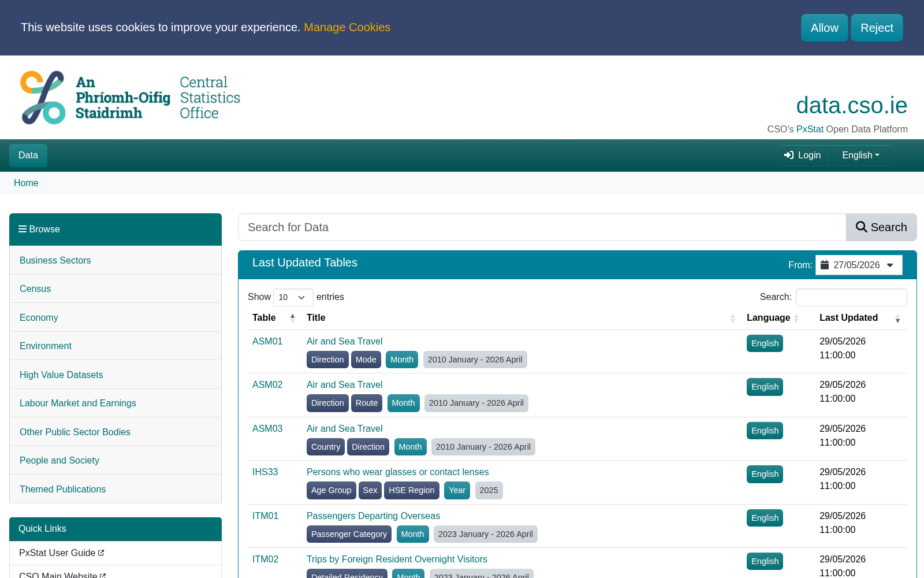
Task: Click the Sex tag in IHS33 row
Action: click(370, 490)
